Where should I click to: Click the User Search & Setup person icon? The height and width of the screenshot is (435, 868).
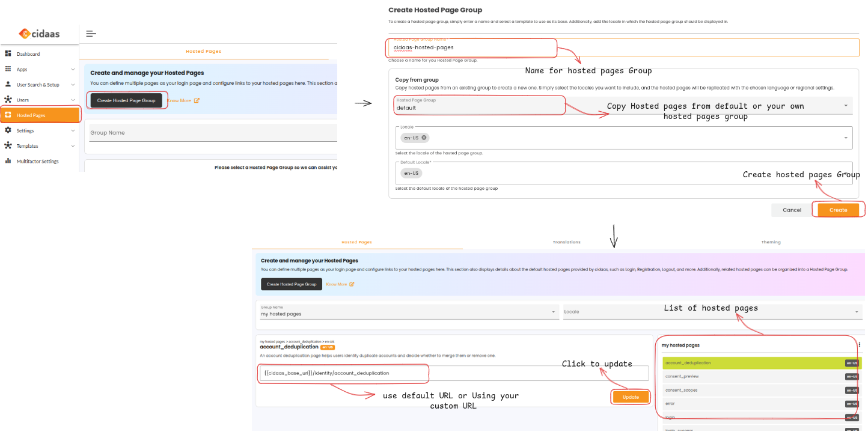tap(8, 84)
